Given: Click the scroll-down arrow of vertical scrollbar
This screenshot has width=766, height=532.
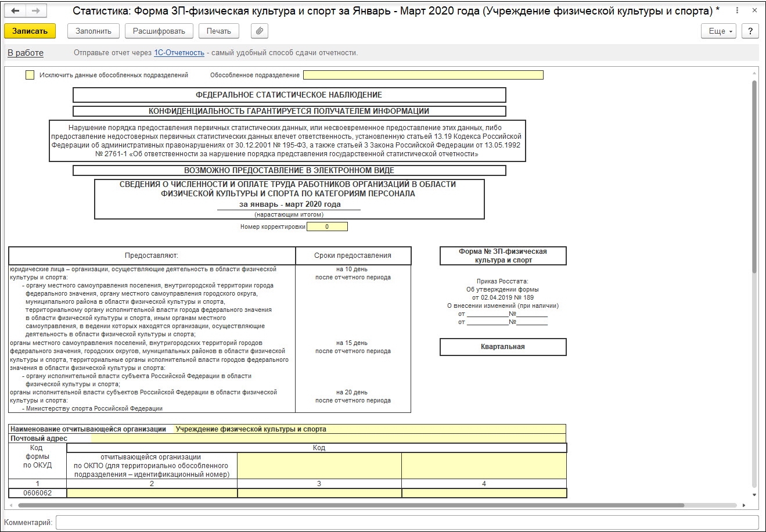Looking at the screenshot, I should (x=754, y=495).
